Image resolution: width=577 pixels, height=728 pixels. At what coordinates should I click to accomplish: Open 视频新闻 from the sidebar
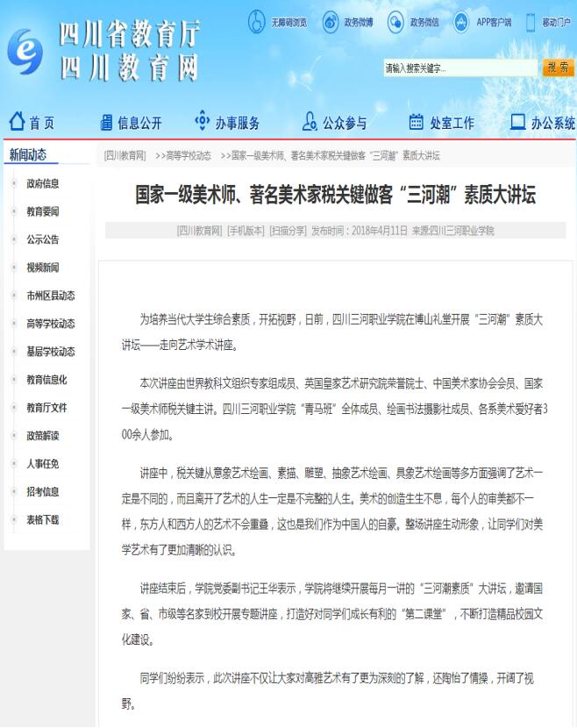point(43,268)
